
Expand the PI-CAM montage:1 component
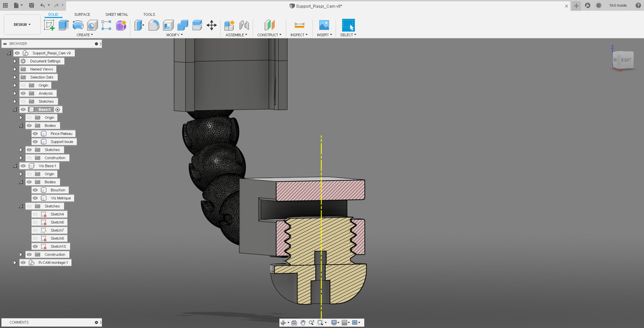(x=14, y=263)
